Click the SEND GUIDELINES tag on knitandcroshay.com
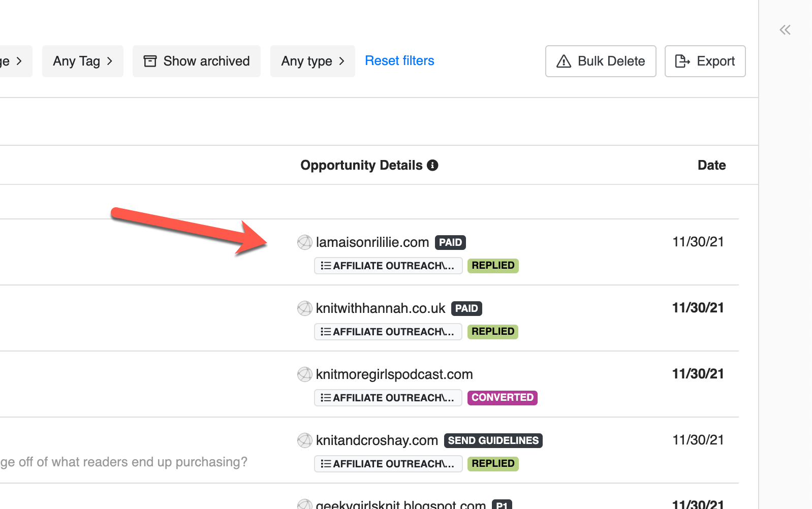 tap(493, 440)
